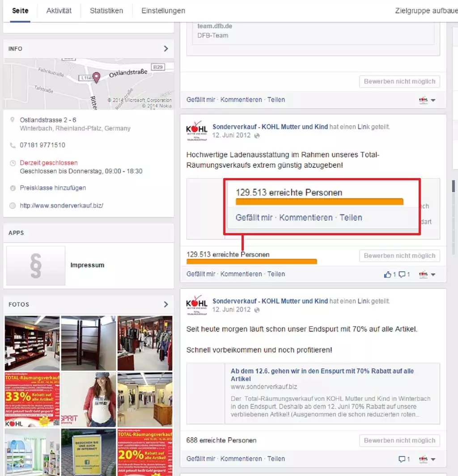
Task: Click the page identity icon on the DFB-Team post
Action: tap(423, 100)
